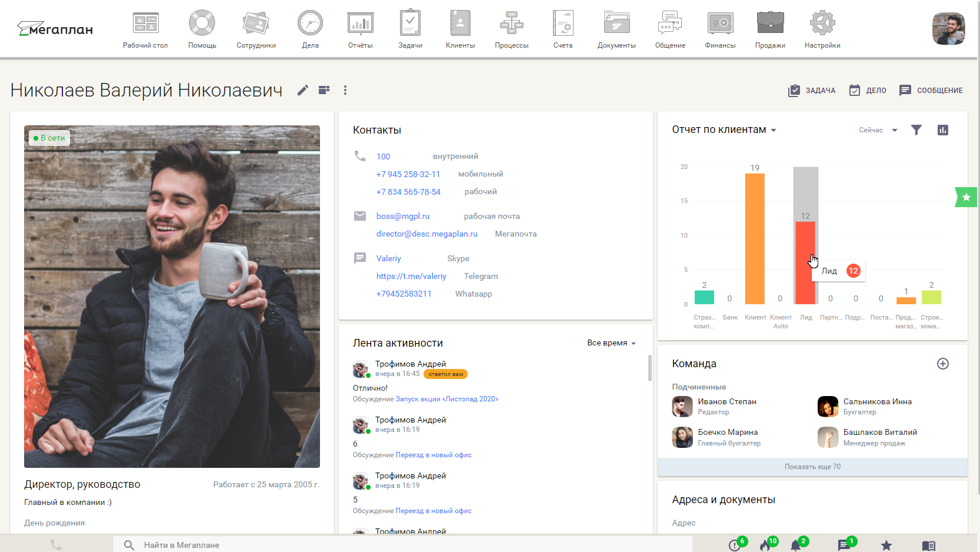Open the Задачи section
This screenshot has height=552, width=980.
coord(410,29)
